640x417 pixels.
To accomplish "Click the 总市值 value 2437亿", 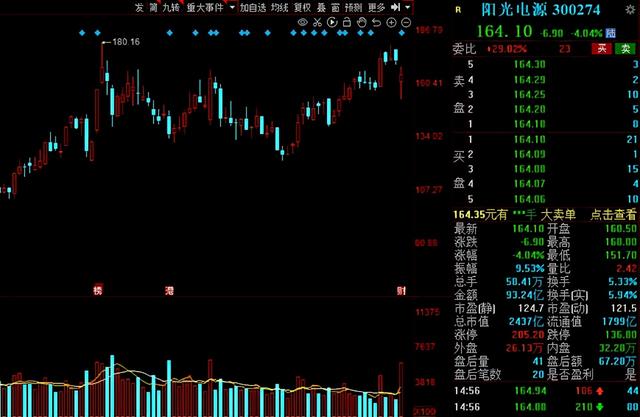I will tap(526, 322).
